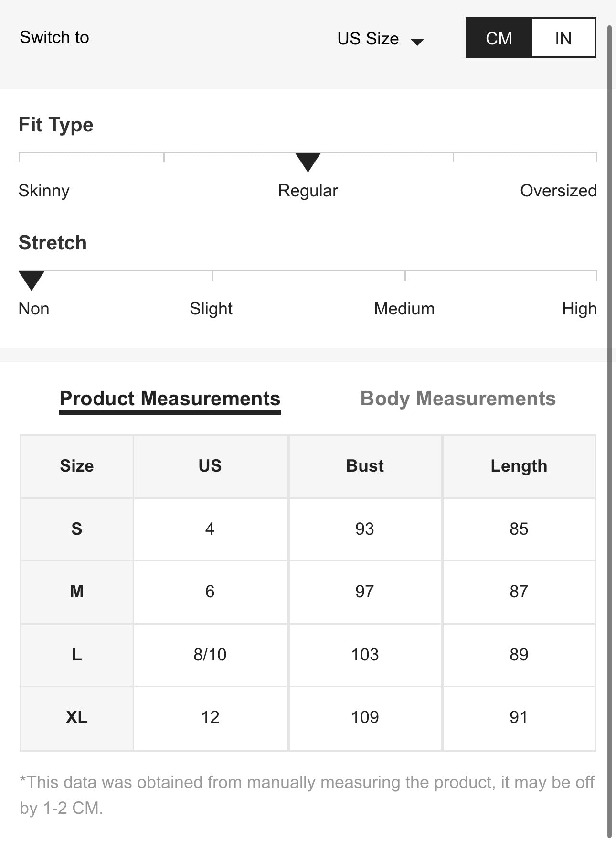Click the Slight stretch label

tap(211, 309)
